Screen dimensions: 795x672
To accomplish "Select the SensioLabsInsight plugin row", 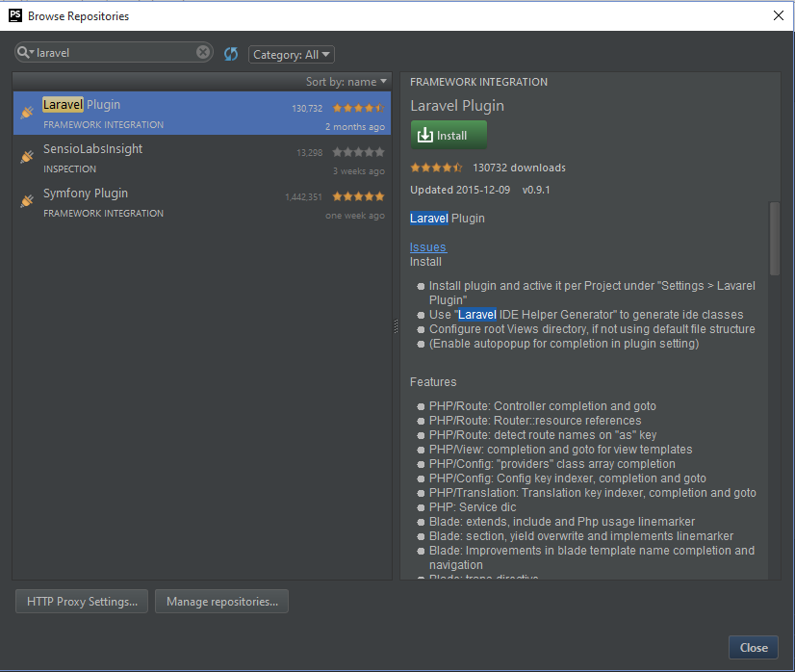I will pyautogui.click(x=202, y=158).
